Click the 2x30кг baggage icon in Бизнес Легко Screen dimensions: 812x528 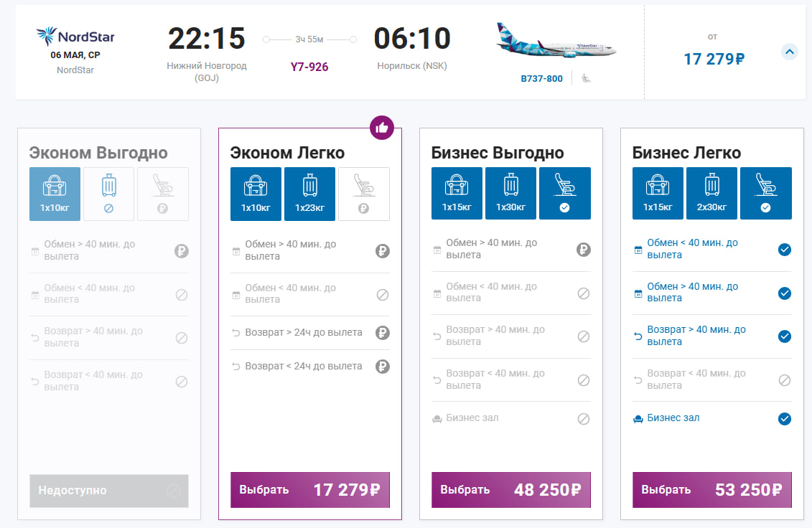[x=711, y=194]
